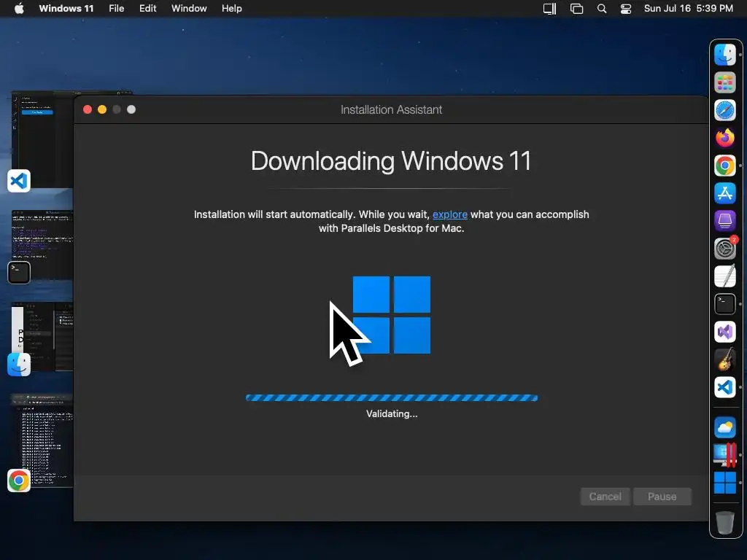Click the "Installation Assistant" window title
747x560 pixels.
pos(392,110)
